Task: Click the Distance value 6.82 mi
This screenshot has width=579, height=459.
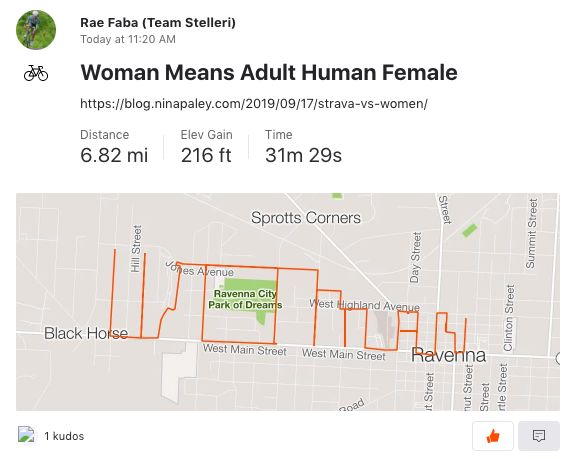Action: point(114,155)
